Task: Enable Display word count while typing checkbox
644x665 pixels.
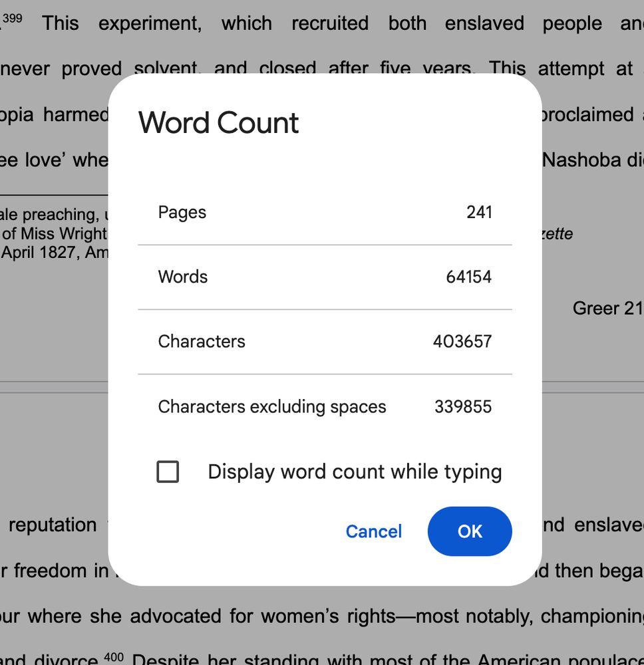Action: (x=168, y=471)
